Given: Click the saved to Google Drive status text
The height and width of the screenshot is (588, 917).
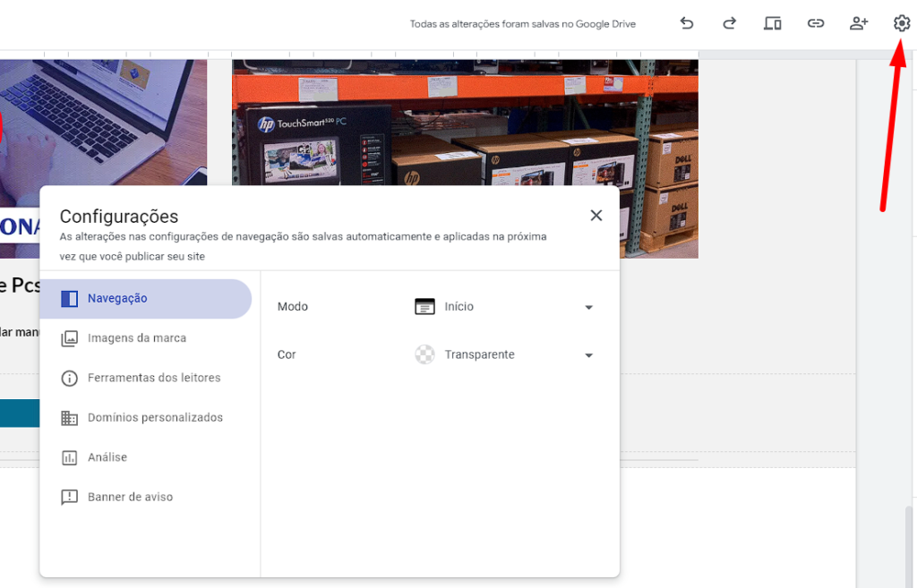Looking at the screenshot, I should pyautogui.click(x=522, y=24).
